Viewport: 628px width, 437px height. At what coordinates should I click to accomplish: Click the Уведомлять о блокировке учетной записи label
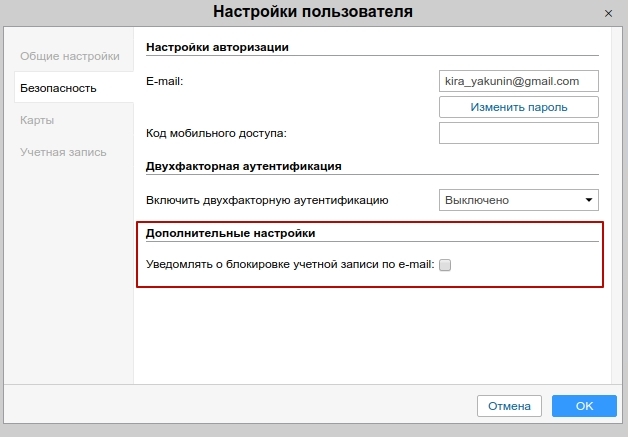point(290,265)
